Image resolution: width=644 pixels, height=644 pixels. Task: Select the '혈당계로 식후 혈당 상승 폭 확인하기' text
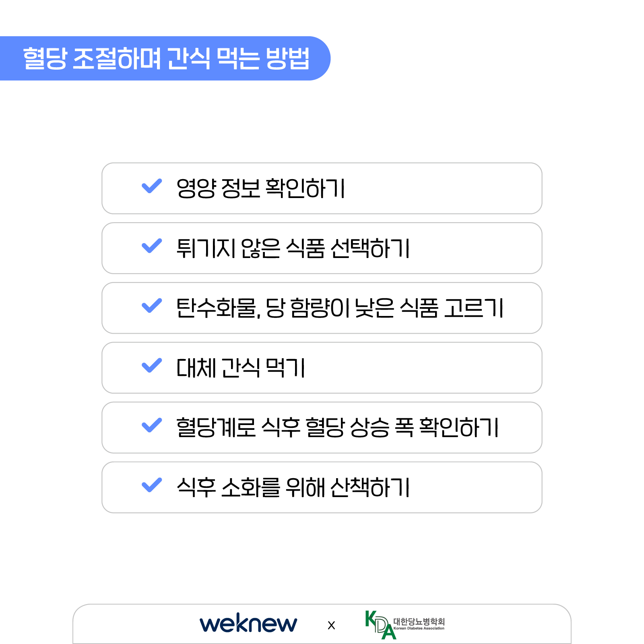(x=337, y=427)
